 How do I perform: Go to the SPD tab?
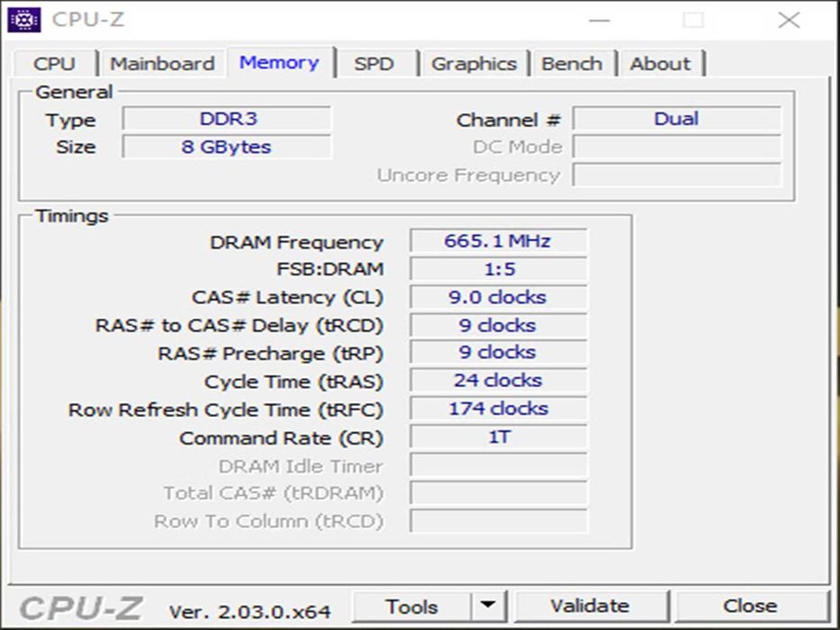[x=374, y=64]
